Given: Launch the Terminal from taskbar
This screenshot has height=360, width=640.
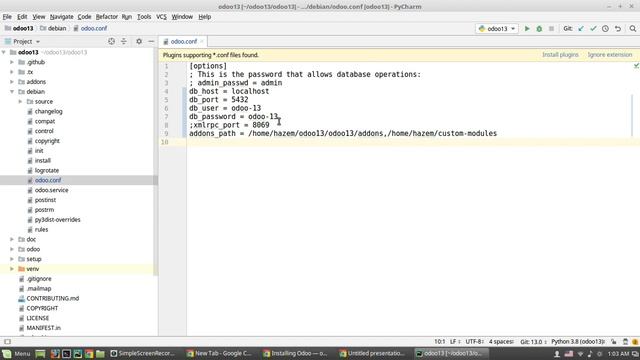Looking at the screenshot, I should pyautogui.click(x=67, y=353).
